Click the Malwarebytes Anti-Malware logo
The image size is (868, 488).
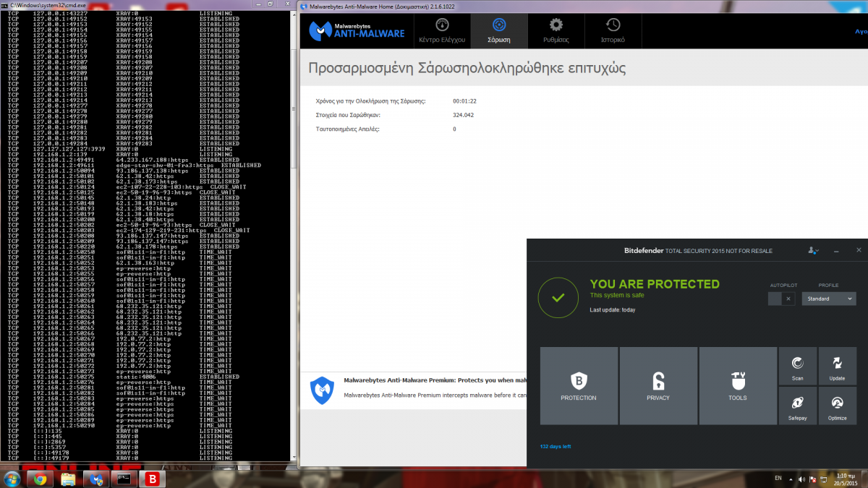point(357,30)
